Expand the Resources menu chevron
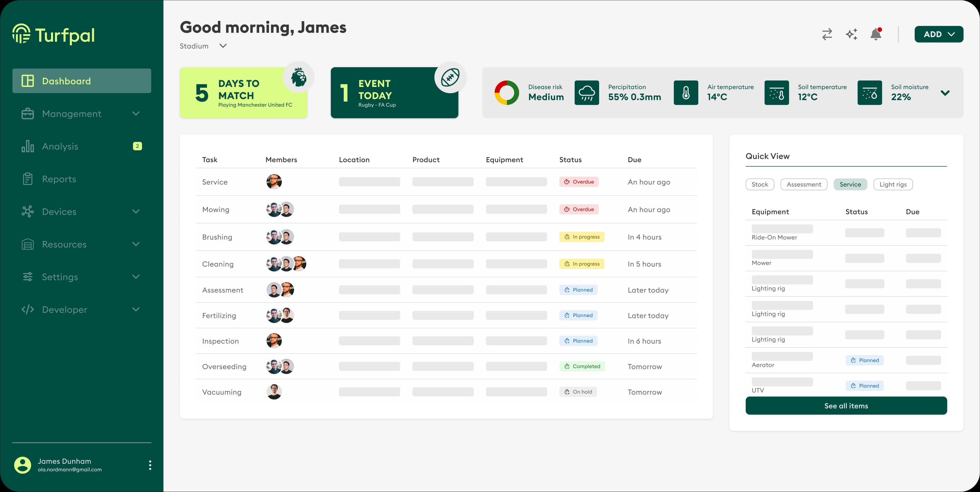 136,244
